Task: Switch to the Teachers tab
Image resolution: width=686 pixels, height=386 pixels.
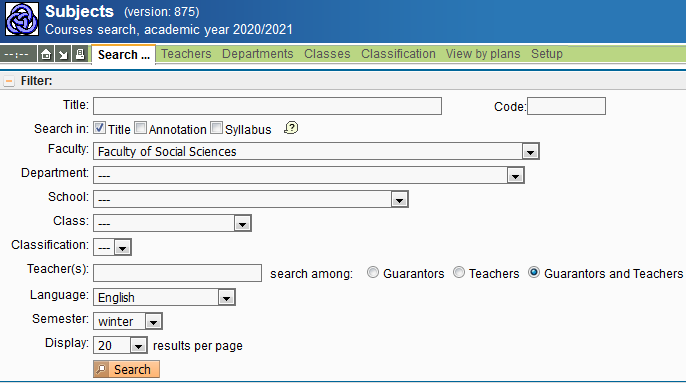Action: point(186,54)
